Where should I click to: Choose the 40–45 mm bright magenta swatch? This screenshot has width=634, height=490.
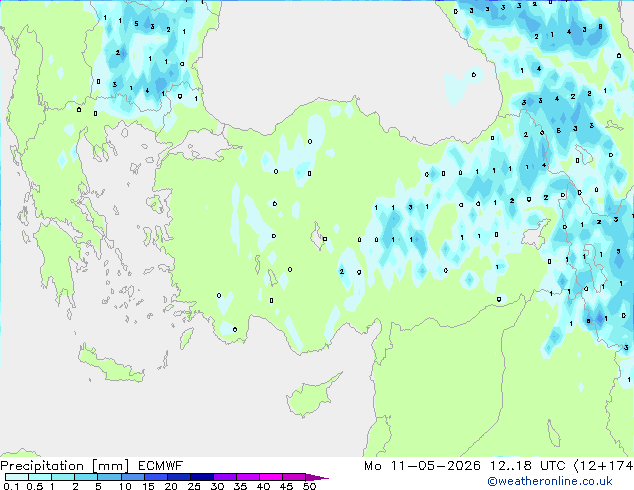click(x=271, y=477)
